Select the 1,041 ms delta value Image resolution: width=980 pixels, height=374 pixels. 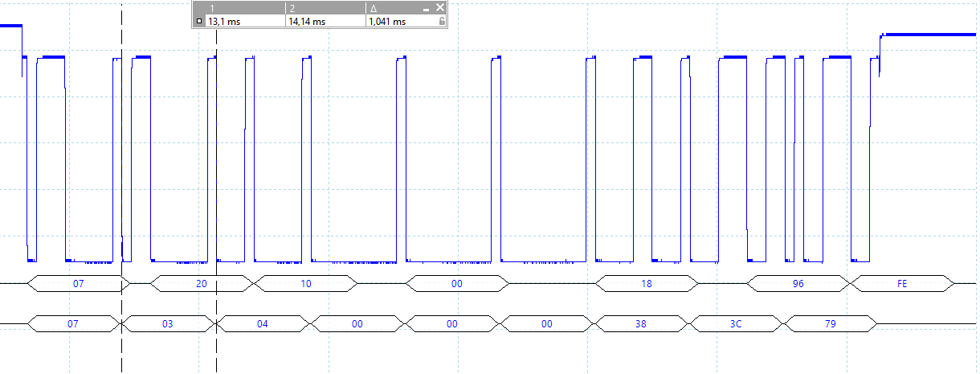tap(387, 22)
